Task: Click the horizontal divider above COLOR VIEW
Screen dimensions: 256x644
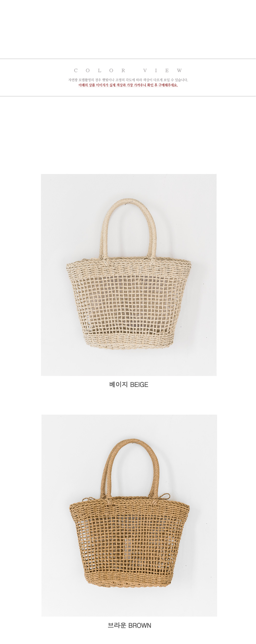Action: pos(128,59)
